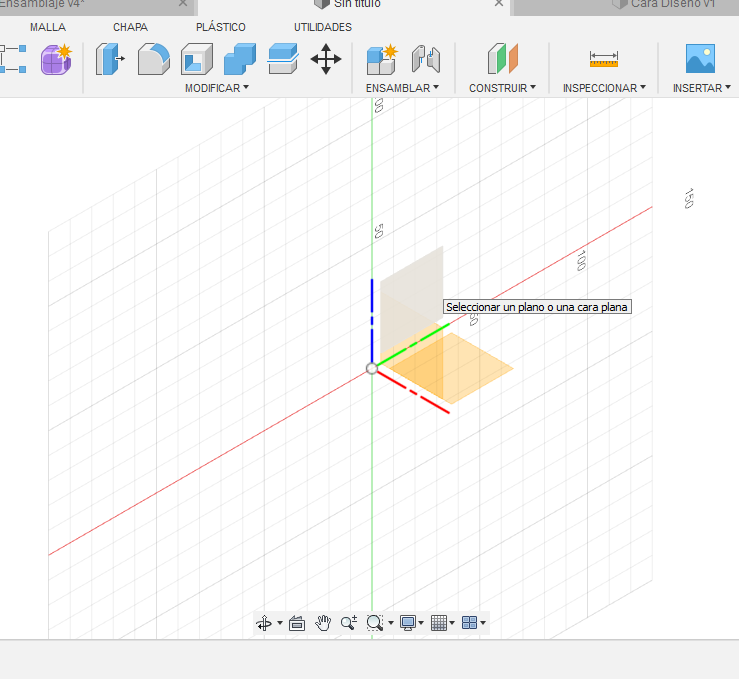
Task: Select the Press Pull tool
Action: point(110,59)
